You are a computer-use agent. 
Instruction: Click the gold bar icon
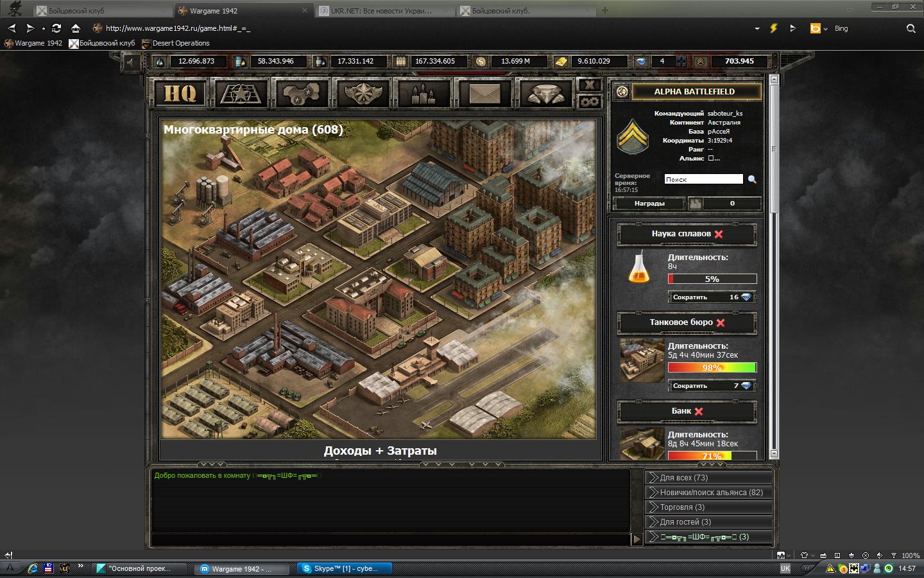561,62
